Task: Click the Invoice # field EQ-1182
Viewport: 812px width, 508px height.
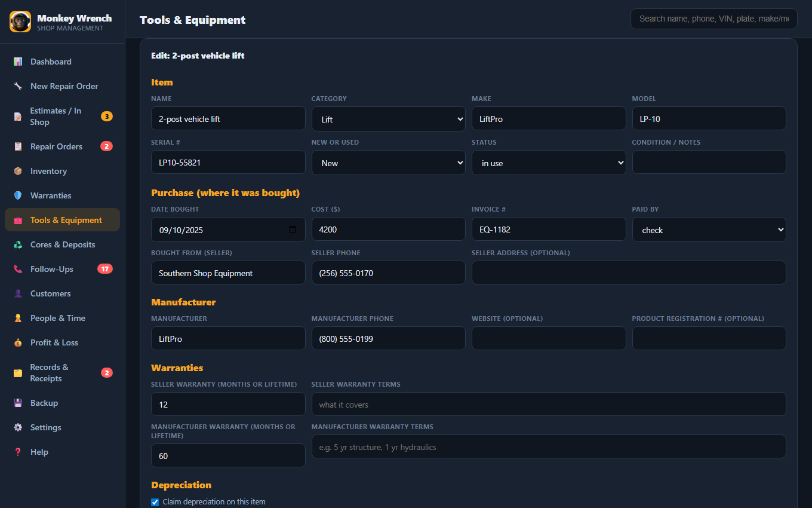Action: (x=549, y=229)
